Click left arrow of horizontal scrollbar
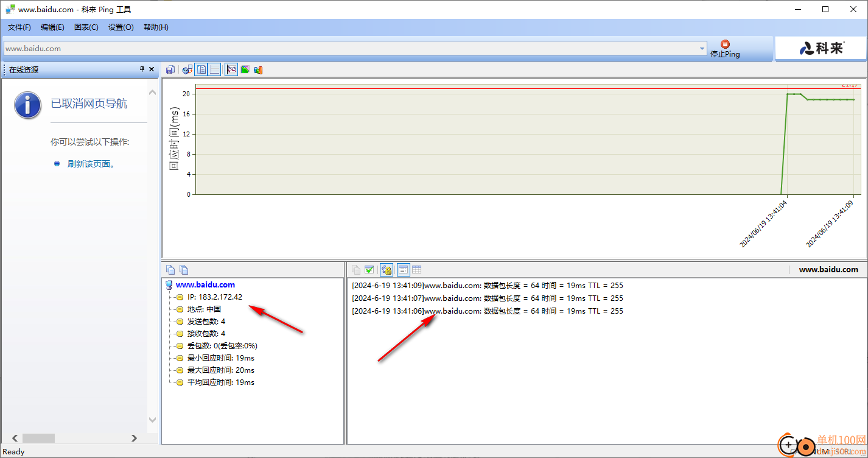This screenshot has height=458, width=868. coord(15,438)
